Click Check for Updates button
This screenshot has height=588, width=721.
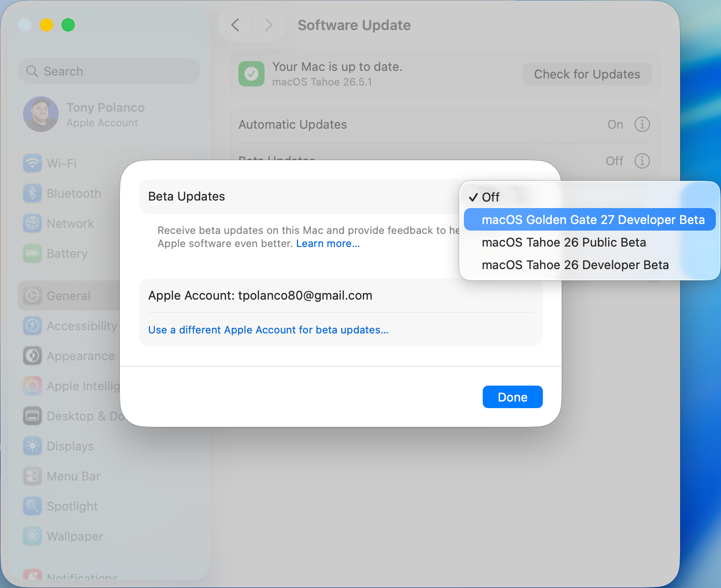coord(587,74)
